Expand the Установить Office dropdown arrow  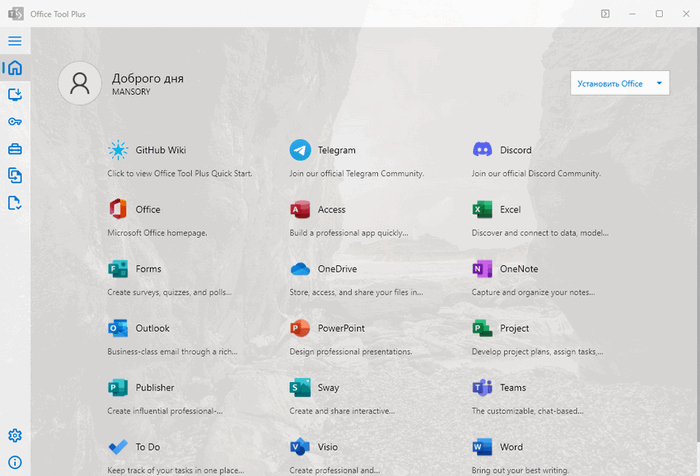[x=660, y=83]
